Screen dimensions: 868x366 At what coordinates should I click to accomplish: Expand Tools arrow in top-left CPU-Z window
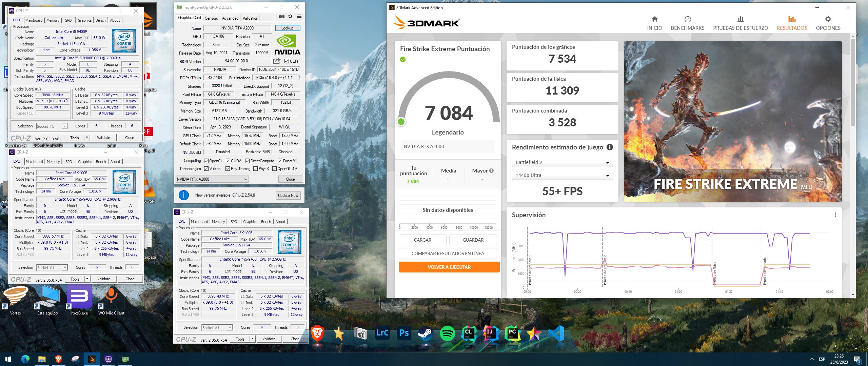tap(87, 138)
